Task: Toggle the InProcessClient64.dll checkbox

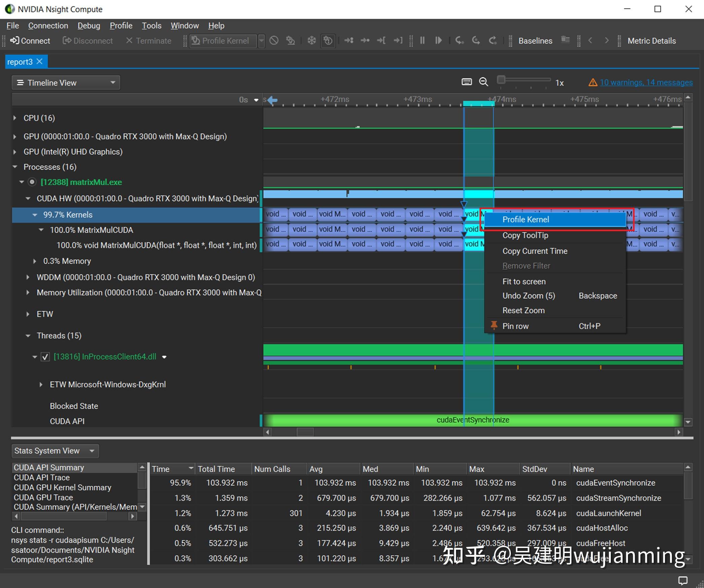Action: point(45,357)
